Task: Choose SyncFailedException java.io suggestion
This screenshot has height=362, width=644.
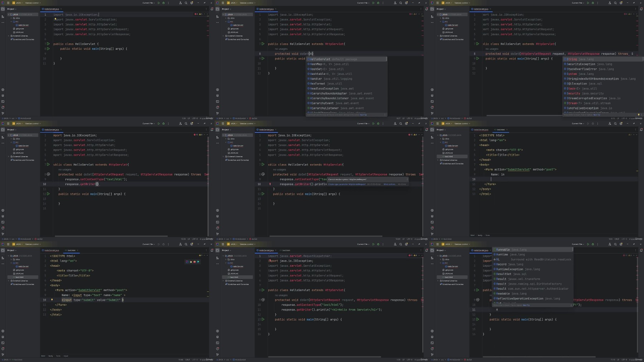Action: click(x=603, y=108)
